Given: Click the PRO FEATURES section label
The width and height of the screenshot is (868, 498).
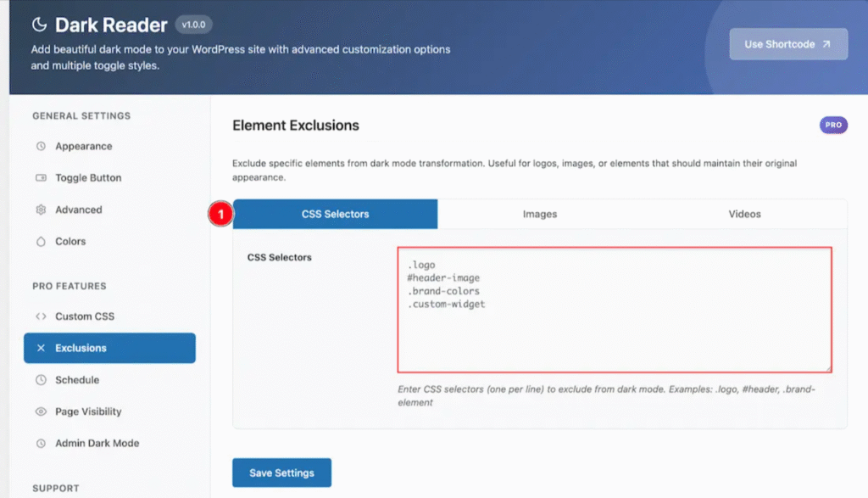Looking at the screenshot, I should pyautogui.click(x=70, y=286).
